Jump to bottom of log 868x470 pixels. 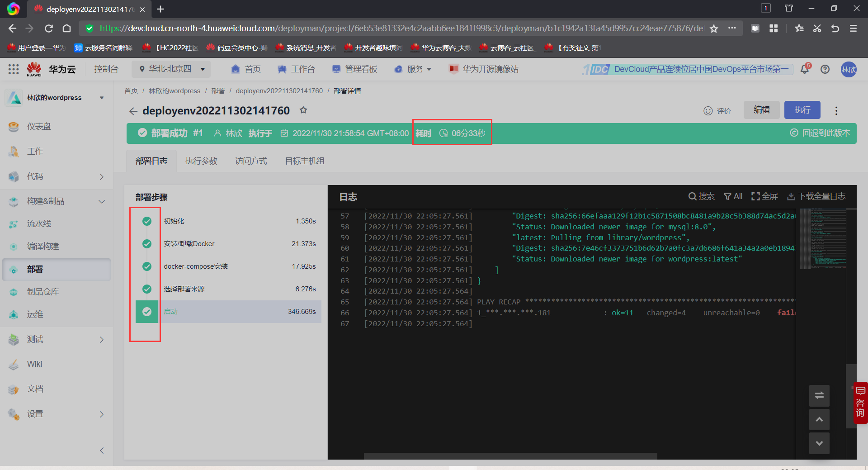[819, 443]
